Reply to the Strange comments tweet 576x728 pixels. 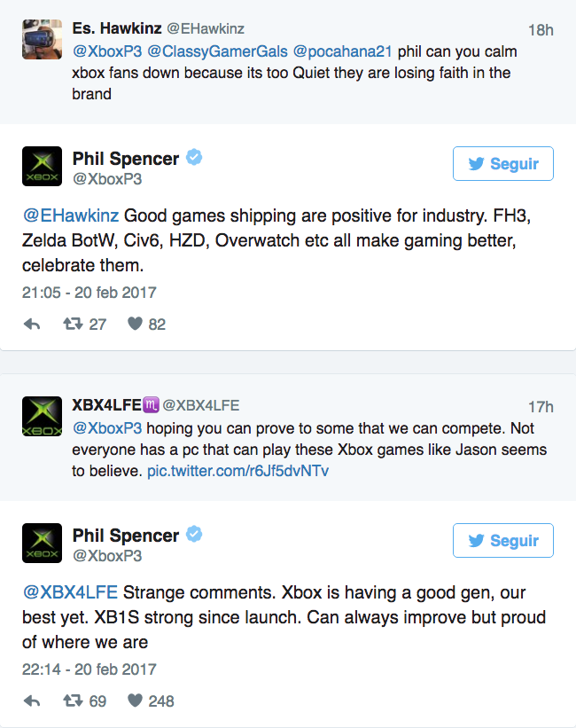pos(32,701)
